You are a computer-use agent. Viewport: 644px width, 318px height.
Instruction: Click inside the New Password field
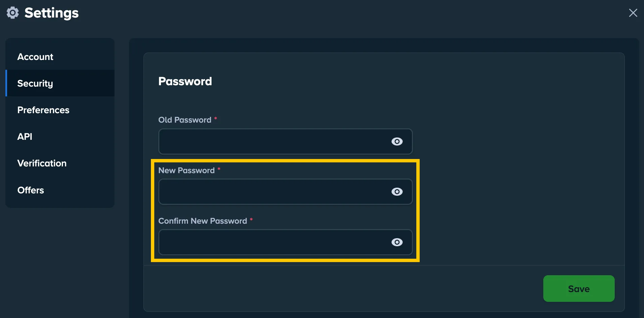269,192
